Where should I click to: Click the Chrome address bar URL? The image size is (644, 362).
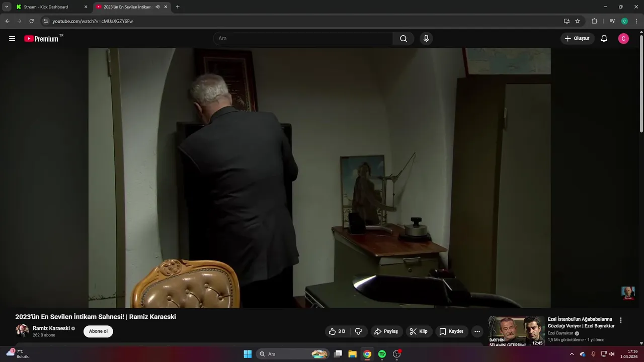pyautogui.click(x=93, y=21)
